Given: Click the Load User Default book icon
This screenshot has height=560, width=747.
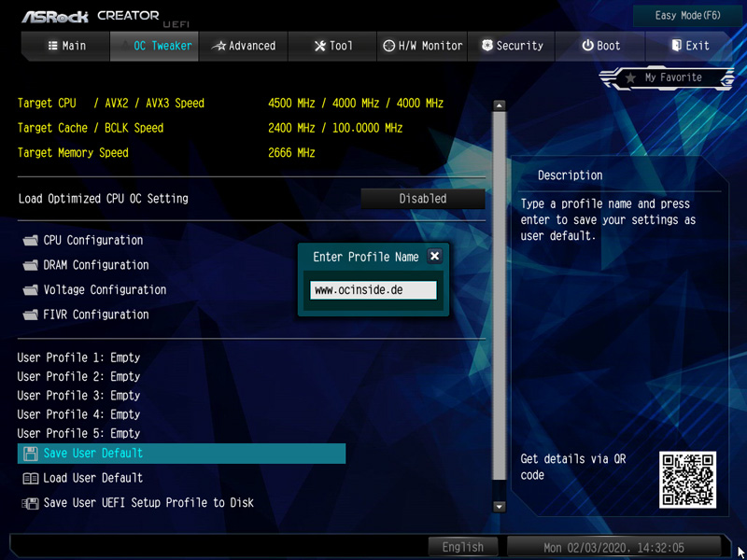Looking at the screenshot, I should click(x=31, y=478).
